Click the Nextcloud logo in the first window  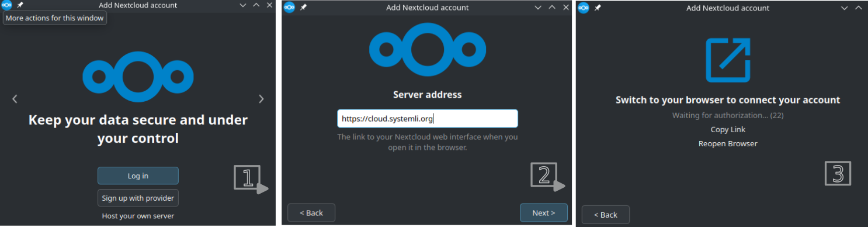click(x=138, y=77)
